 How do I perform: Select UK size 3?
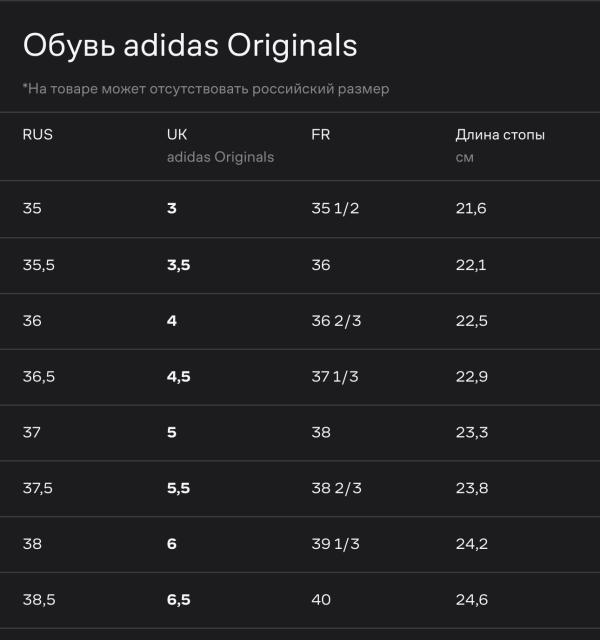[172, 208]
